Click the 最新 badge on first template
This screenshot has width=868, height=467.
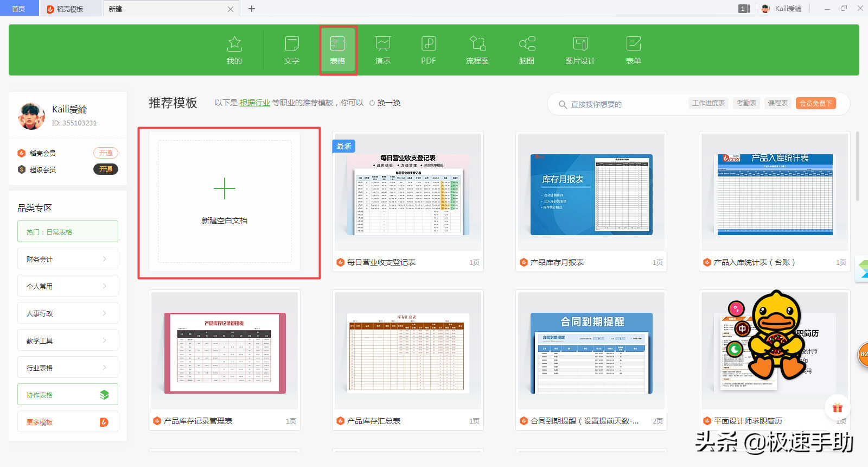(344, 146)
